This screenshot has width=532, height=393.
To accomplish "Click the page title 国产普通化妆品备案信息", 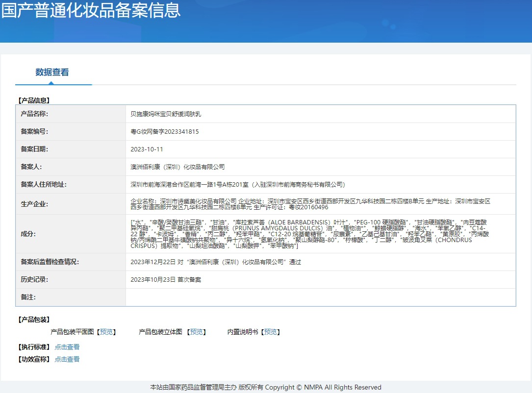I will click(91, 10).
